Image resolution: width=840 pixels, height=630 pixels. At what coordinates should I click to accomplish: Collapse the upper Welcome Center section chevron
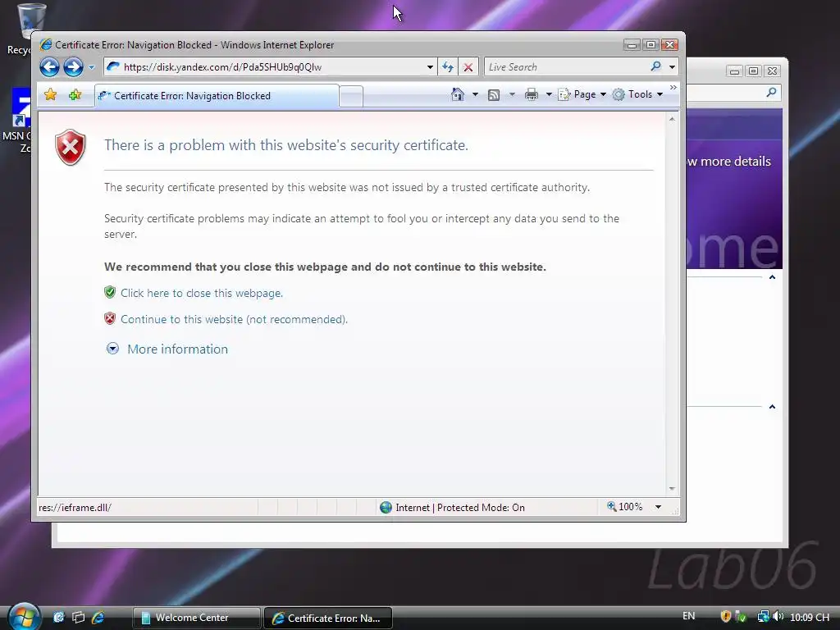[772, 277]
